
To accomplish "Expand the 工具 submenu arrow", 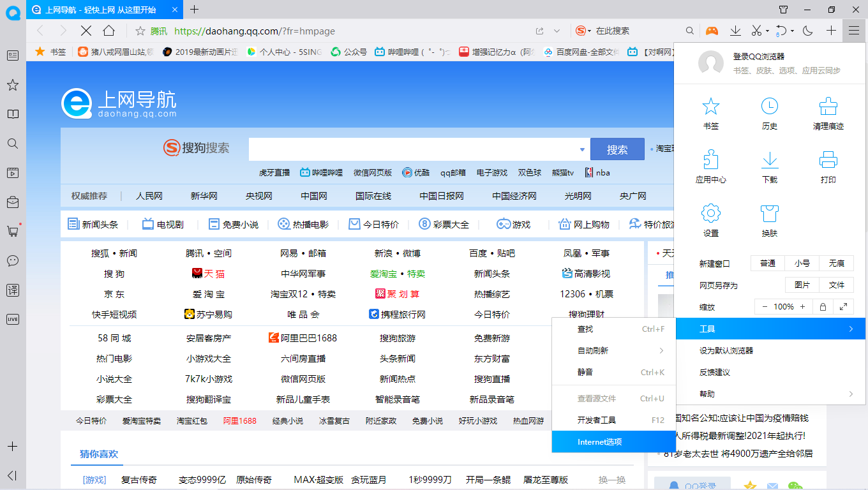I will (x=851, y=329).
